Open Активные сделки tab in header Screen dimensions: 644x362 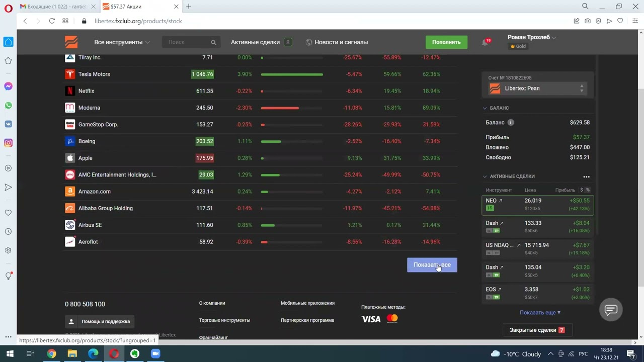pyautogui.click(x=261, y=42)
